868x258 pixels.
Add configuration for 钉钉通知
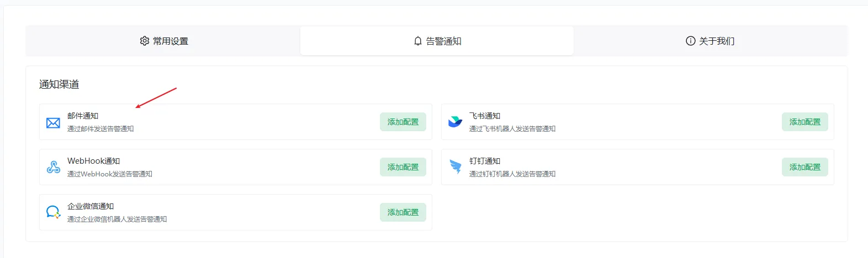click(805, 167)
